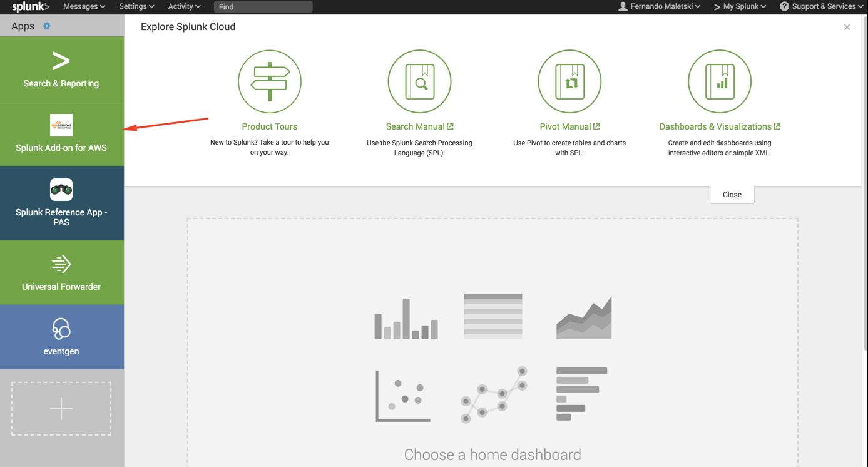Dismiss Explore Splunk Cloud with the X
This screenshot has width=868, height=467.
847,27
